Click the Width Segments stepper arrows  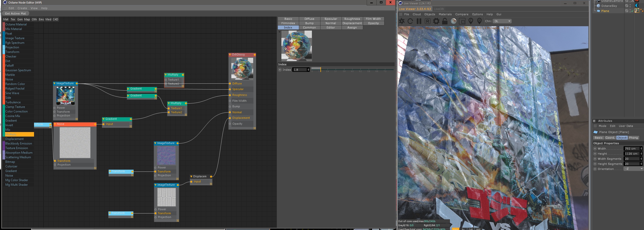(x=641, y=159)
